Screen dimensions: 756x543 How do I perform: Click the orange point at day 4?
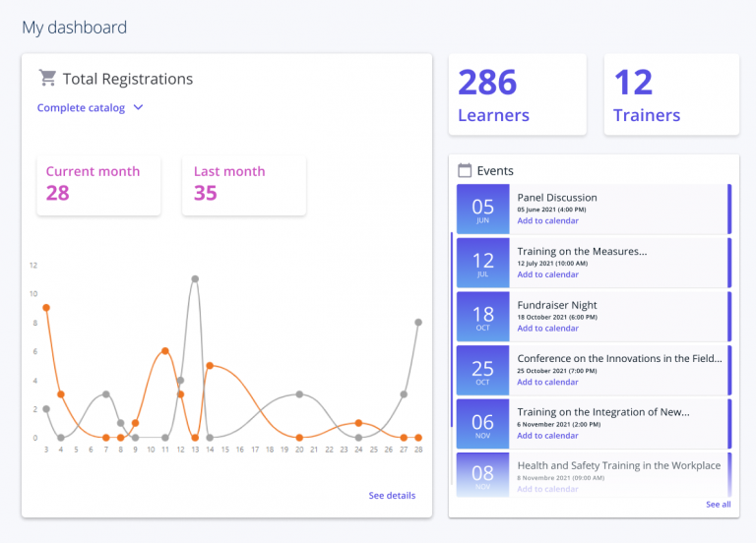[61, 394]
